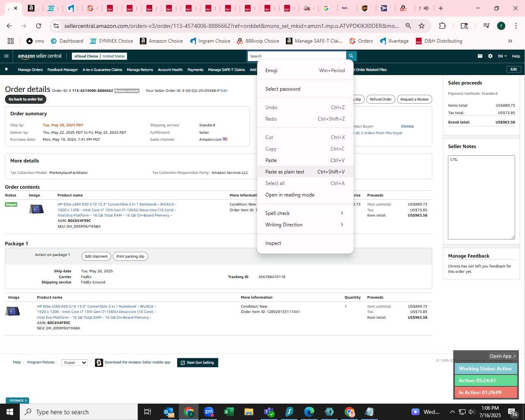525x420 pixels.
Task: Click the mobile app icon near the footer
Action: (x=99, y=363)
